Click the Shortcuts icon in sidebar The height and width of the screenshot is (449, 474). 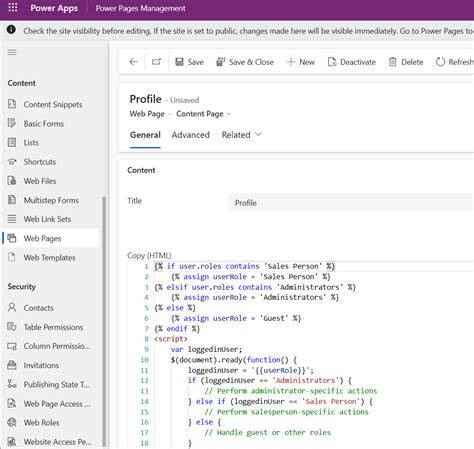click(12, 162)
